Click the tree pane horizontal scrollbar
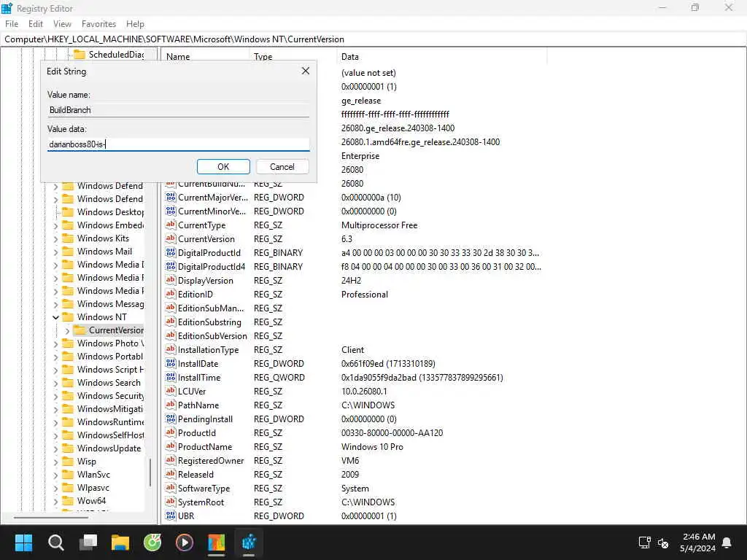The width and height of the screenshot is (747, 560). tap(50, 517)
